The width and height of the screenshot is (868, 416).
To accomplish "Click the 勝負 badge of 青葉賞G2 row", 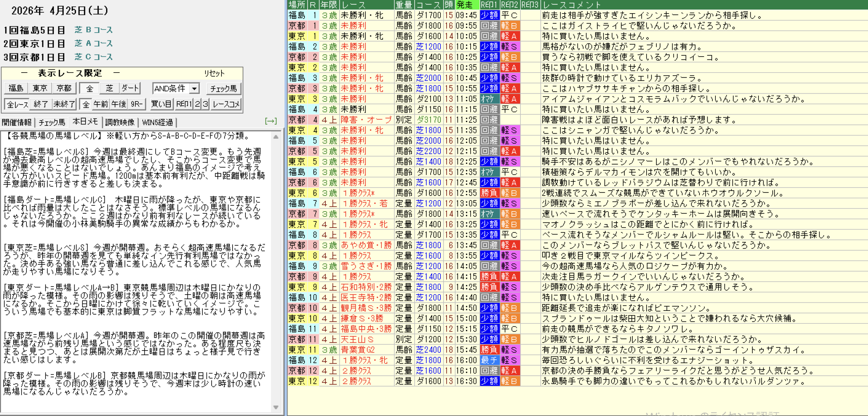I will pos(489,350).
